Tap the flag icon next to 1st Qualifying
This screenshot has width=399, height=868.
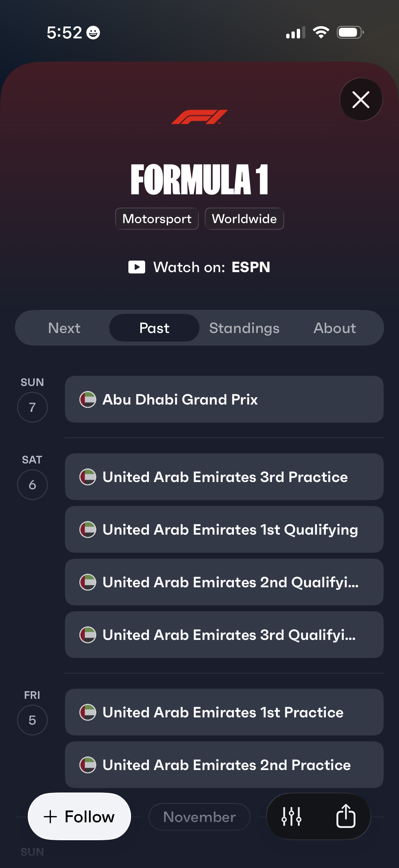tap(88, 530)
